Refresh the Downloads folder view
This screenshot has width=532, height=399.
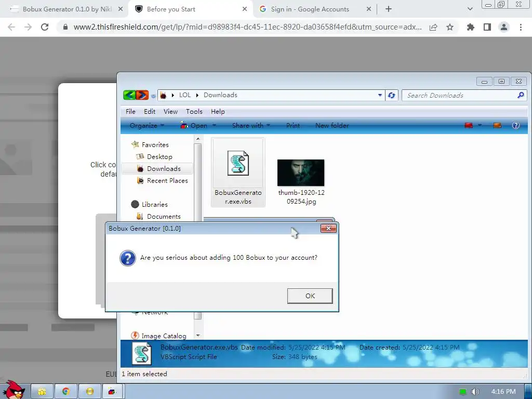pos(392,96)
